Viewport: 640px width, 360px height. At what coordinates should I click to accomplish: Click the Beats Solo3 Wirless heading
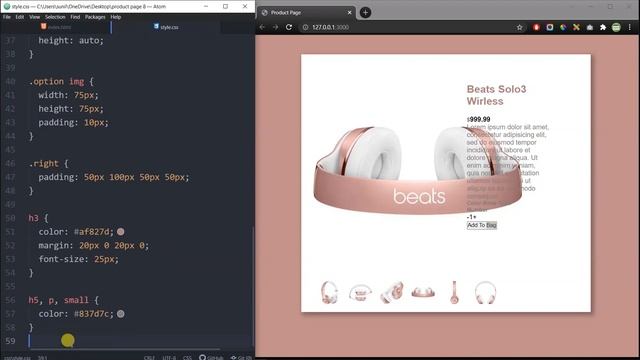496,95
